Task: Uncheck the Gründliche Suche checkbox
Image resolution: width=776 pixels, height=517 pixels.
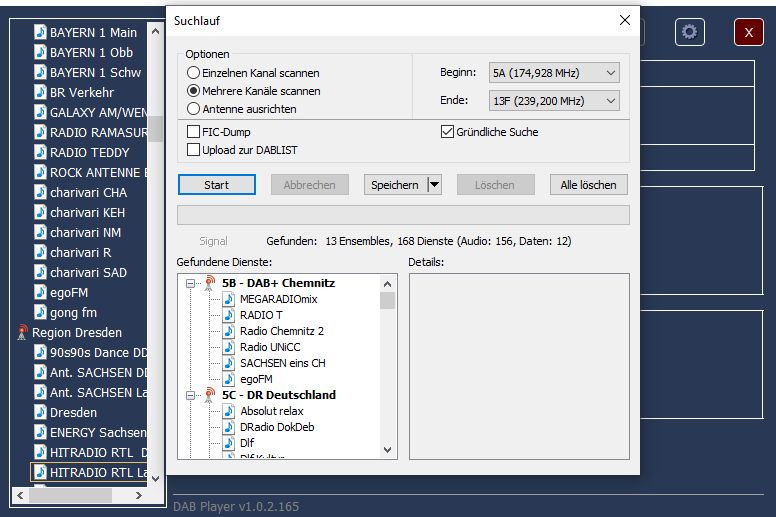Action: [x=447, y=132]
